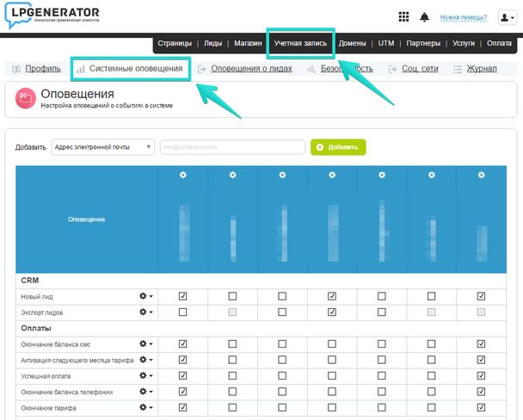Click gear icon in first column header

182,176
